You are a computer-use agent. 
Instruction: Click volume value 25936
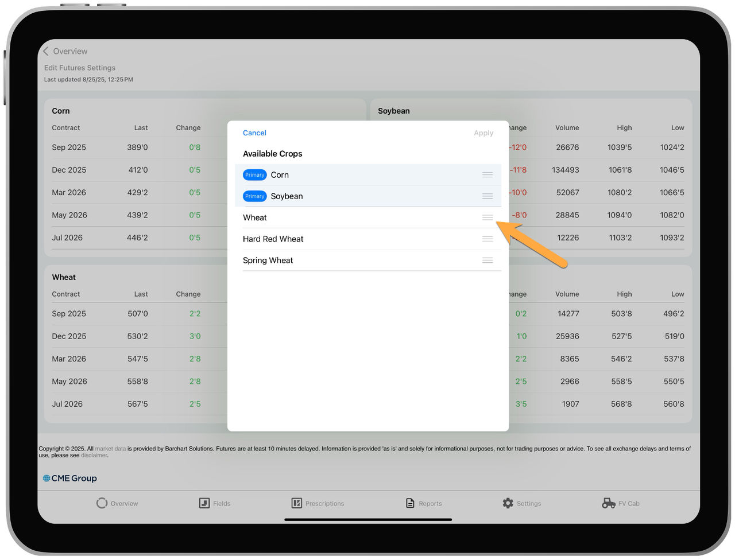pos(567,336)
